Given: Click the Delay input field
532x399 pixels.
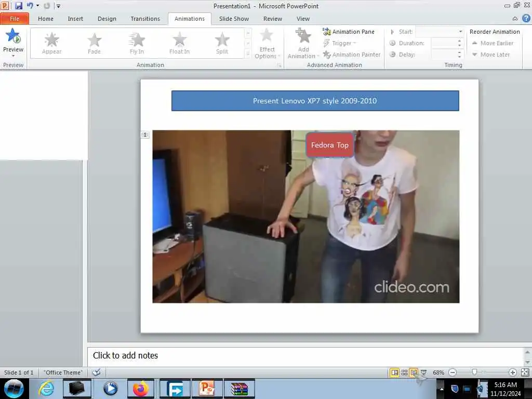Looking at the screenshot, I should 444,54.
